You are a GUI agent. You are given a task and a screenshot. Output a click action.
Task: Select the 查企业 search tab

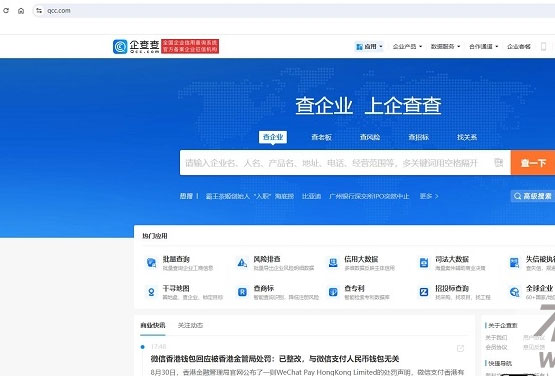click(x=273, y=137)
